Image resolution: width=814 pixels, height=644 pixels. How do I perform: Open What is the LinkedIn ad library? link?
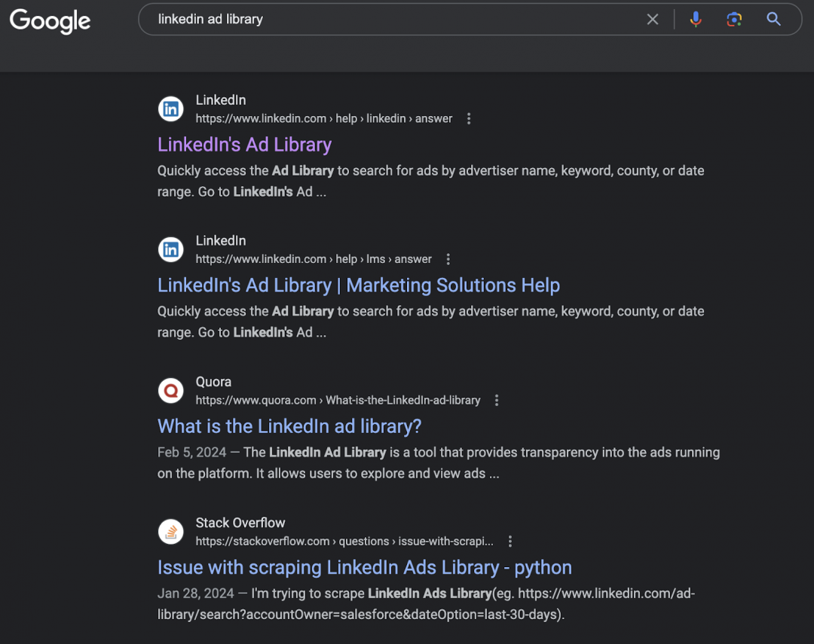pos(289,426)
